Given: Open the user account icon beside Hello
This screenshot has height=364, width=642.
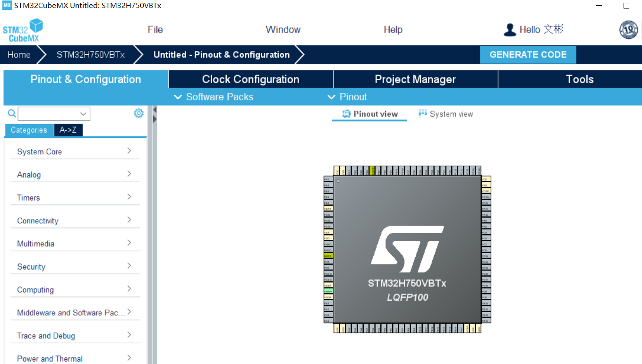Looking at the screenshot, I should [x=510, y=30].
